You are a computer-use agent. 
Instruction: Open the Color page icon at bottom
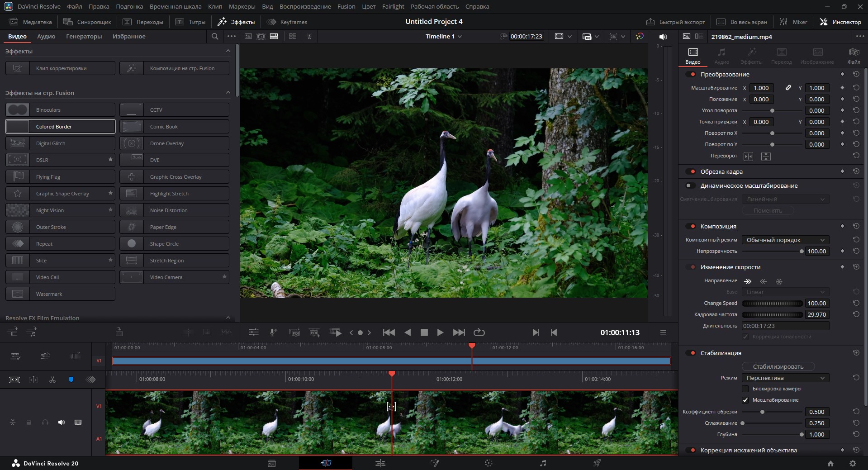pos(489,463)
